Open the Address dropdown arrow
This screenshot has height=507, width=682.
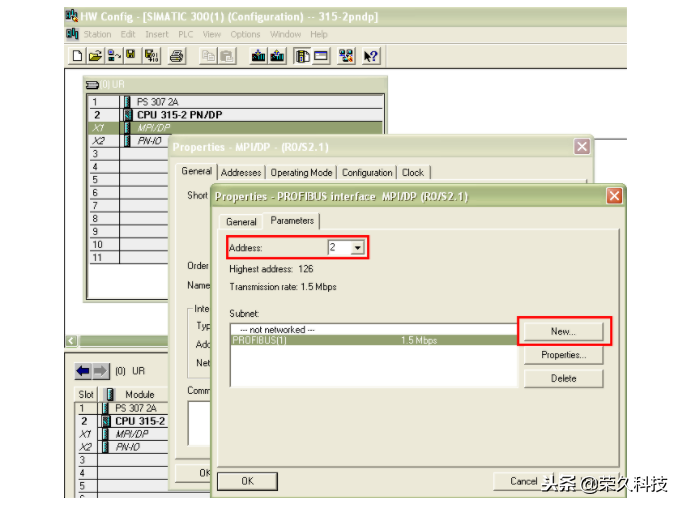pos(356,248)
